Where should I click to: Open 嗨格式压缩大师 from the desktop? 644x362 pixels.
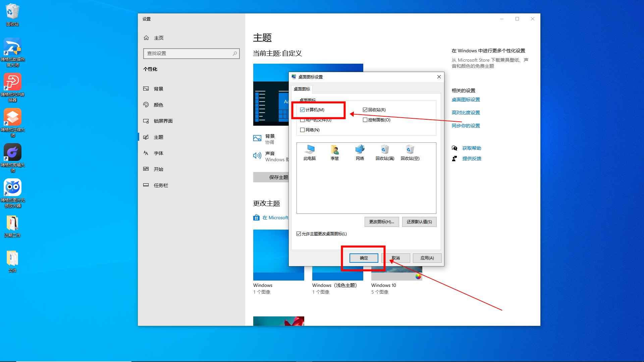(12, 117)
